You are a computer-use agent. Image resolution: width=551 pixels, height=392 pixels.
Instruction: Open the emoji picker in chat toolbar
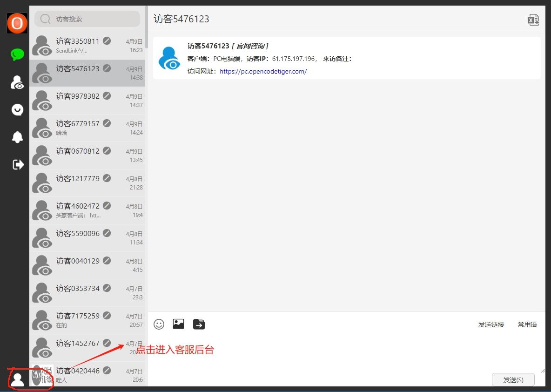point(159,324)
